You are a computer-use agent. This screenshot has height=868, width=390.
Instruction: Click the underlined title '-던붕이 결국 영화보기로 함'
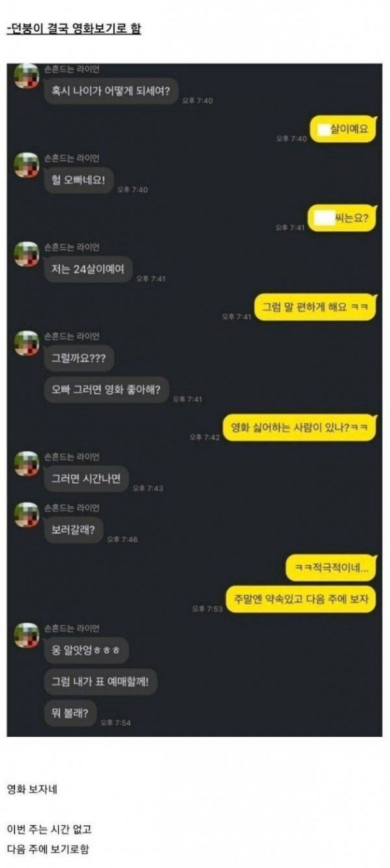[73, 29]
